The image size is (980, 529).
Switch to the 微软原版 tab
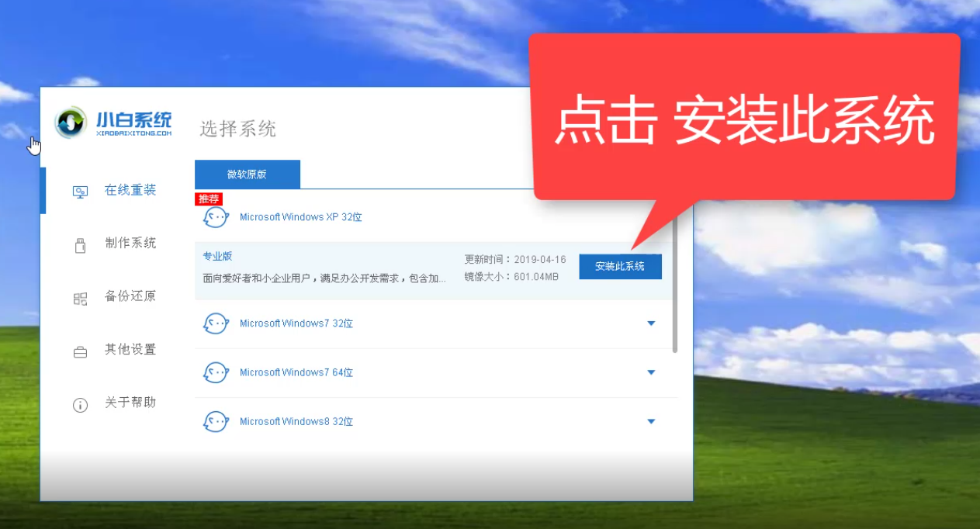coord(248,174)
